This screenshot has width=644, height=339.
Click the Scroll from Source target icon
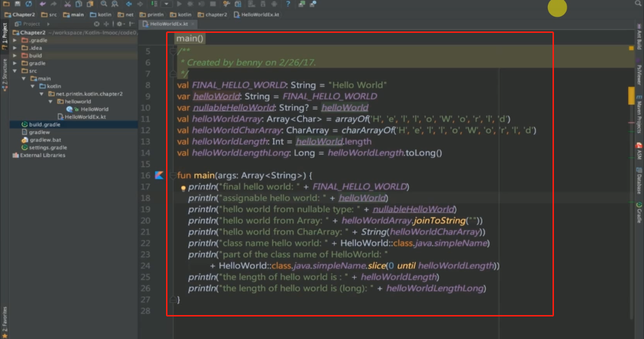(97, 23)
